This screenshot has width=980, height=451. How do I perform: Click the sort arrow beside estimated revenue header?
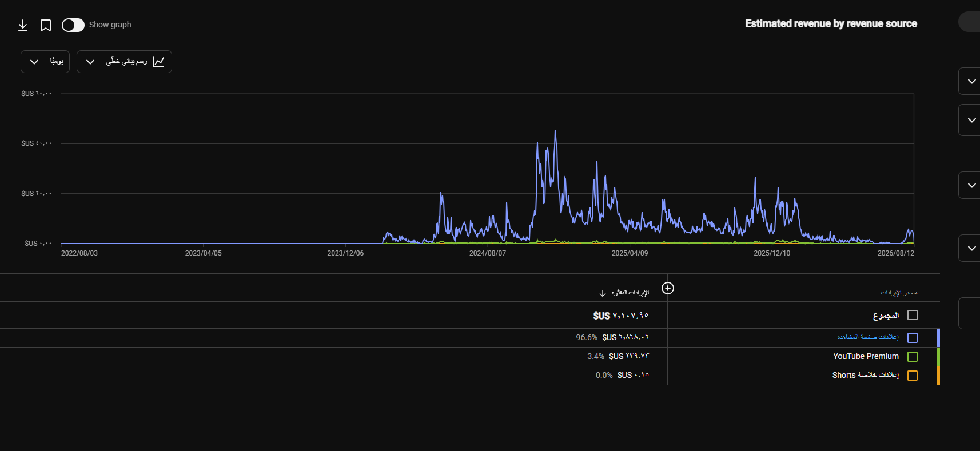click(x=603, y=293)
